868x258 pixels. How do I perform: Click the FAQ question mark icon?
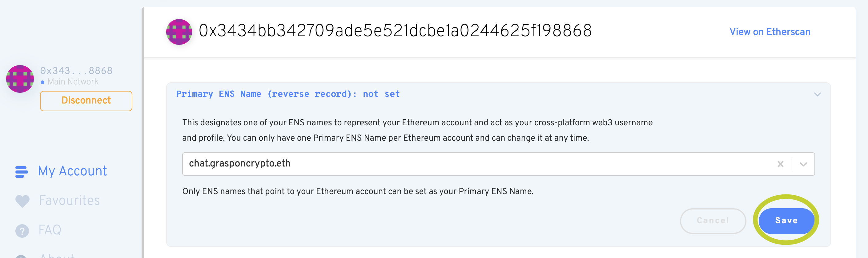[x=22, y=231]
